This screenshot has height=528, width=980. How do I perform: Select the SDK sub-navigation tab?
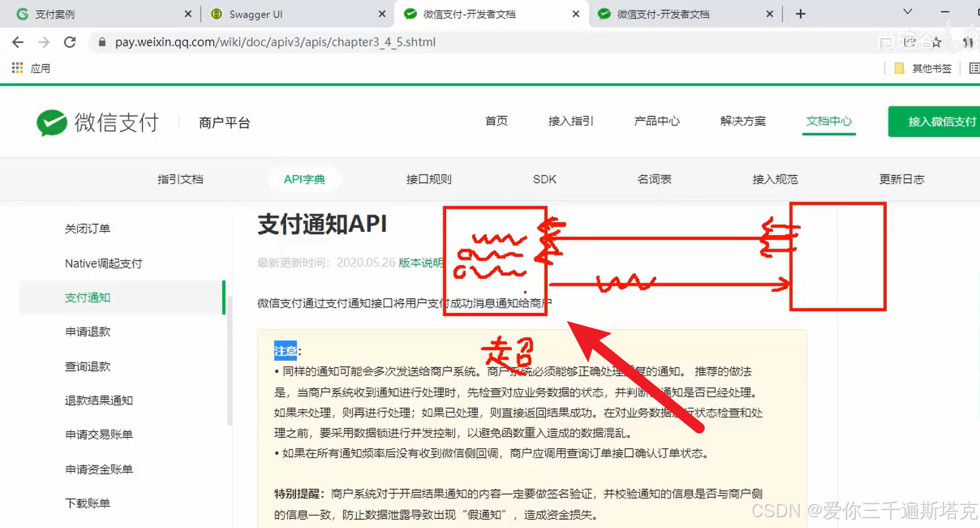(545, 179)
